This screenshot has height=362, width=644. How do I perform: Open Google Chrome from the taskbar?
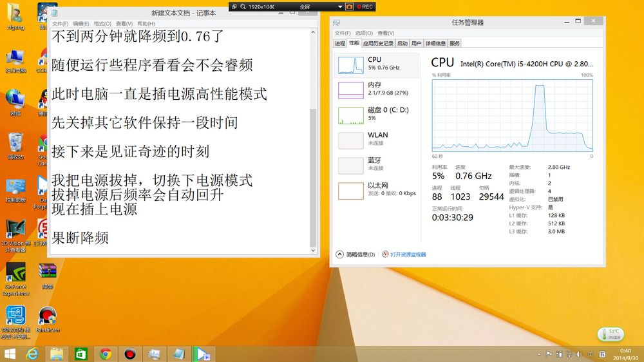tap(106, 354)
